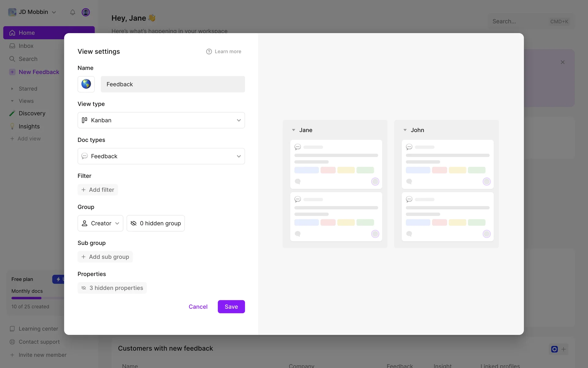Open the user profile avatar
The image size is (588, 368).
click(86, 12)
